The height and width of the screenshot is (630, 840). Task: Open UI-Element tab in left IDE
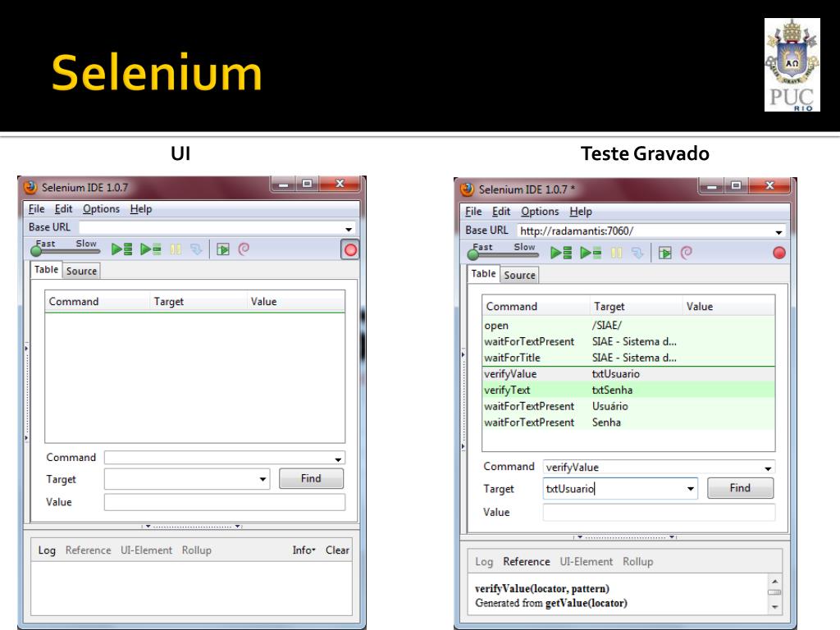pyautogui.click(x=146, y=550)
